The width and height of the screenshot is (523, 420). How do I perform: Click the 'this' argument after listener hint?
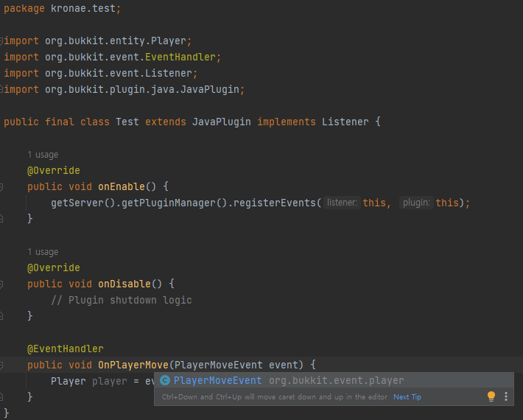pos(374,203)
